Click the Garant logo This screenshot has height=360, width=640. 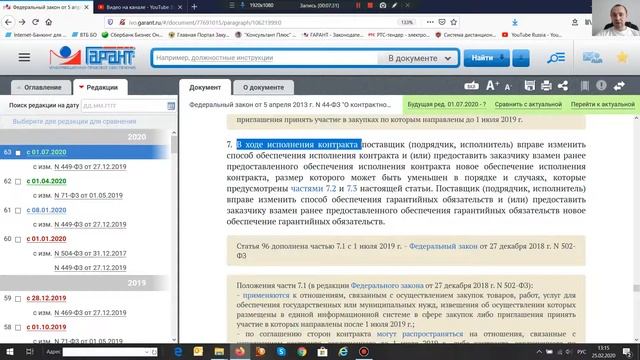coord(92,58)
